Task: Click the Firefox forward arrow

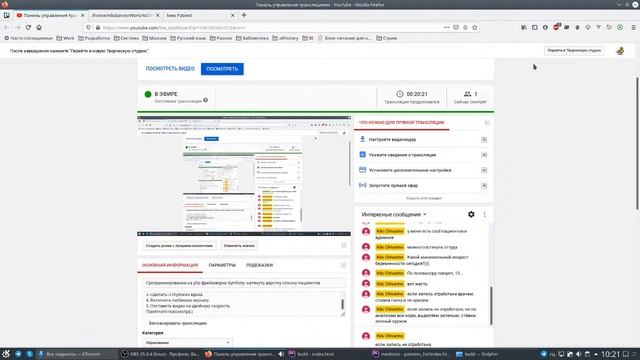Action: click(x=18, y=27)
